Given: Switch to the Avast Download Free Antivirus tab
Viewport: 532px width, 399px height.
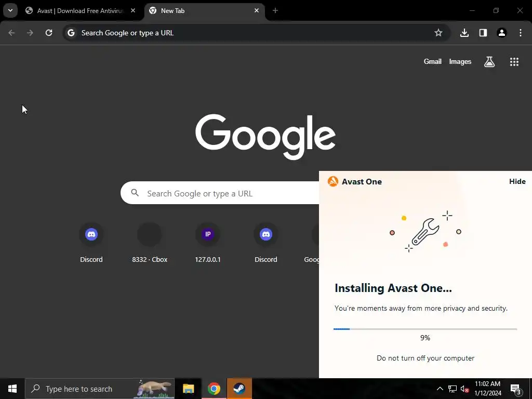Looking at the screenshot, I should pos(80,11).
